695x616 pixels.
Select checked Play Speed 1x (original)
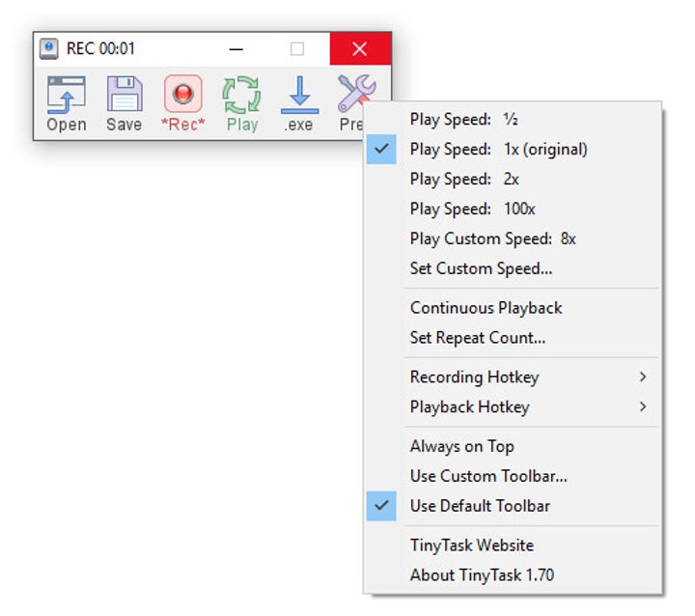coord(498,149)
